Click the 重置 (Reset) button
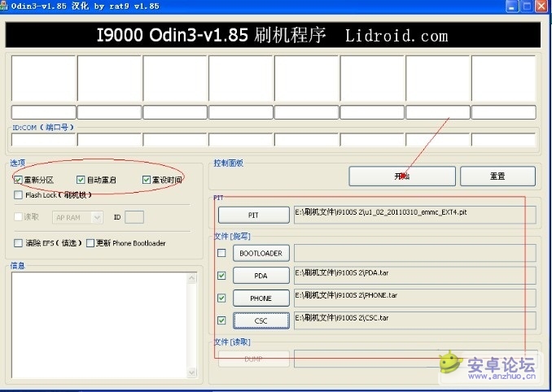 point(497,176)
